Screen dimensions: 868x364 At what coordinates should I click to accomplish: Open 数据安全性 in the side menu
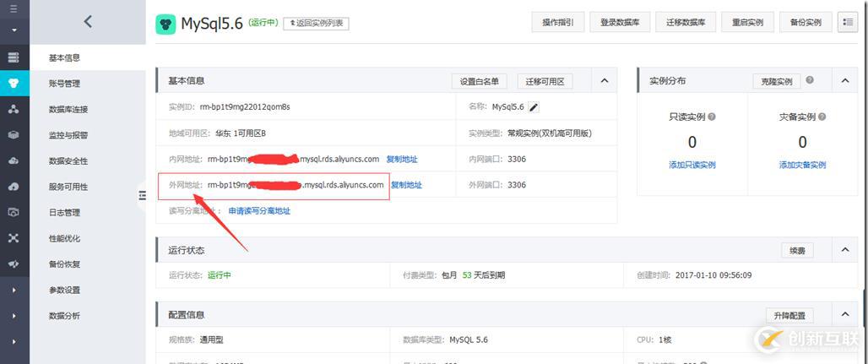(68, 161)
